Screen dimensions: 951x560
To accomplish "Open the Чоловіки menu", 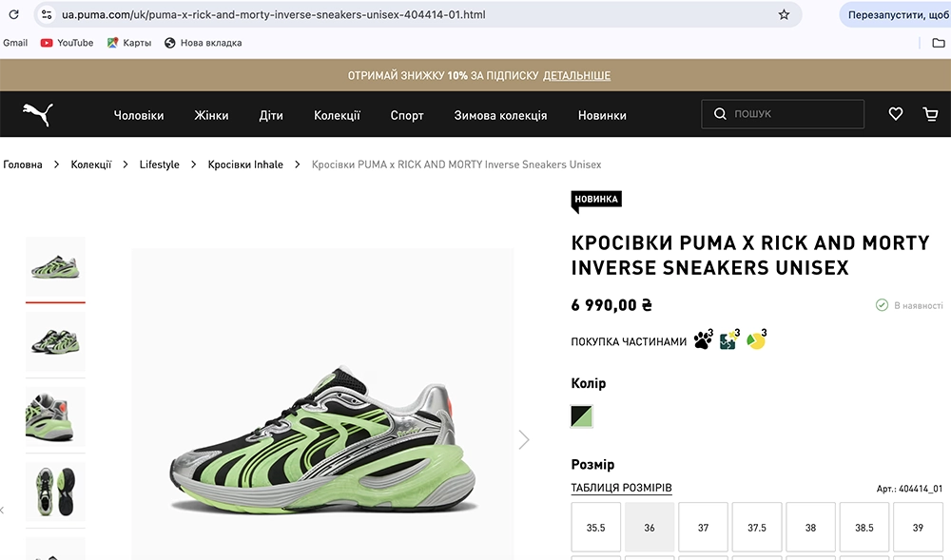I will click(139, 115).
